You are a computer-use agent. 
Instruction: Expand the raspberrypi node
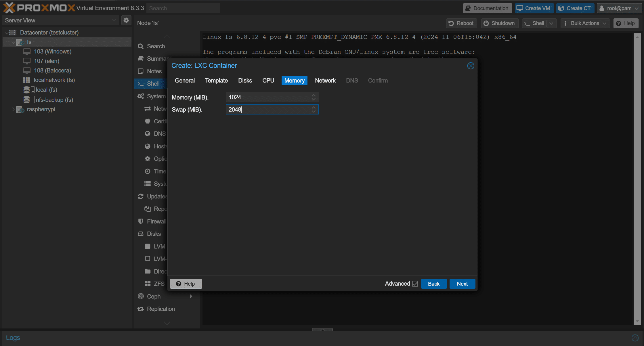(13, 109)
